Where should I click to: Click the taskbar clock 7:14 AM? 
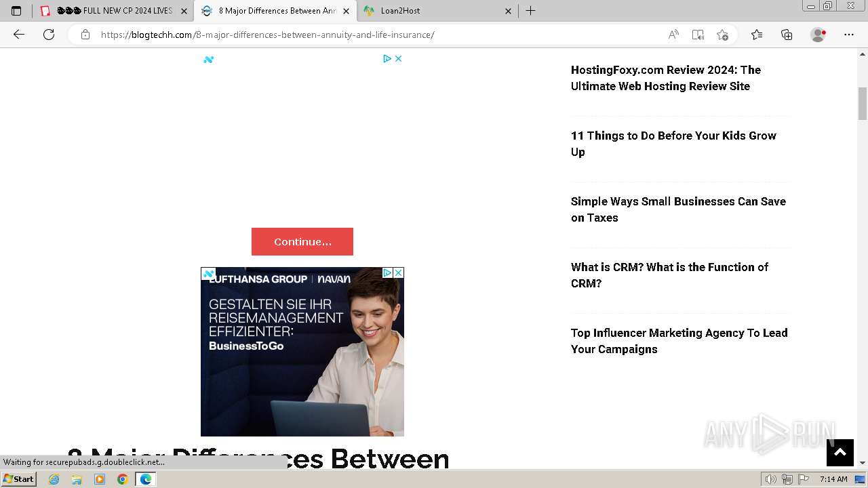(833, 479)
